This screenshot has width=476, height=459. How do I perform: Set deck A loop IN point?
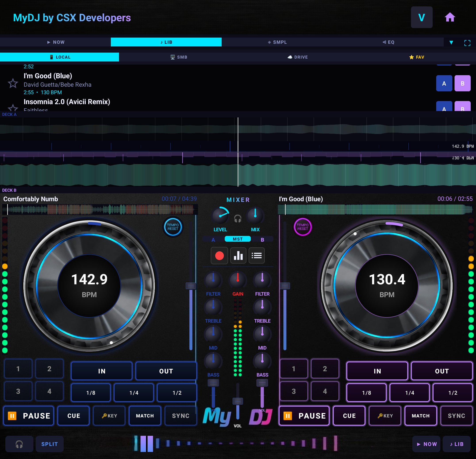(102, 371)
